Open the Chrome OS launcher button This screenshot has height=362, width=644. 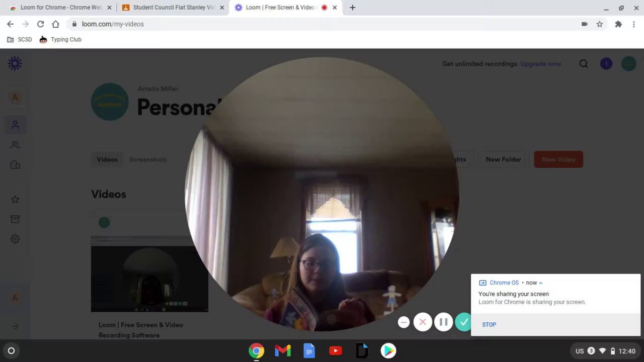11,351
